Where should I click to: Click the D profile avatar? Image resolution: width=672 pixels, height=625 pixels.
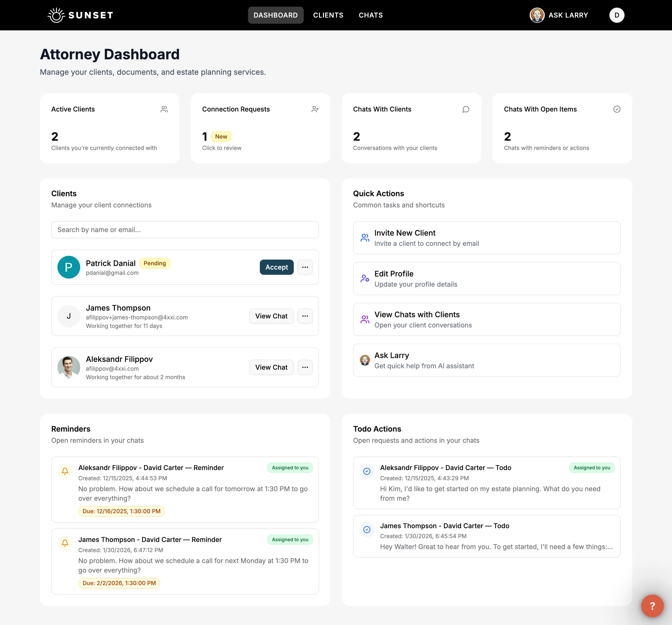[616, 15]
